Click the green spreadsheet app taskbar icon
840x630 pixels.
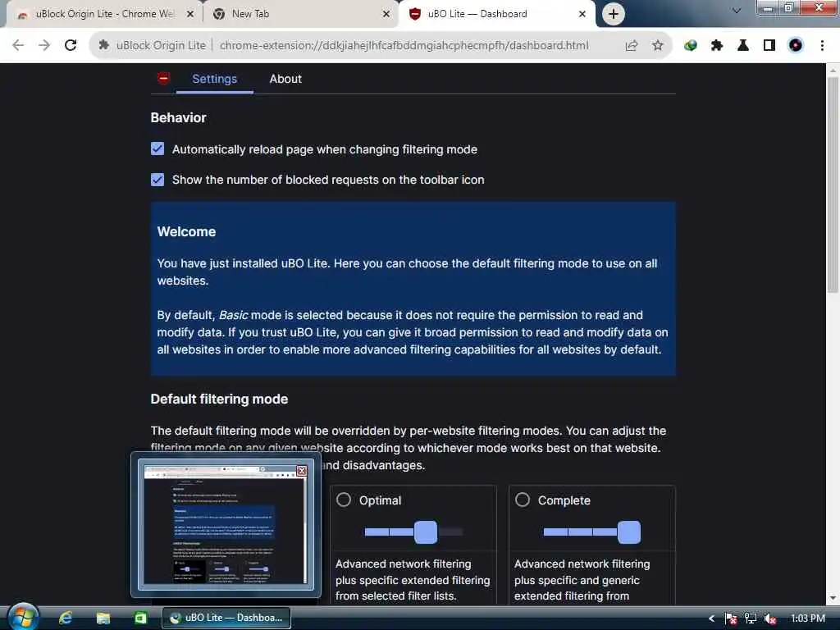coord(140,618)
